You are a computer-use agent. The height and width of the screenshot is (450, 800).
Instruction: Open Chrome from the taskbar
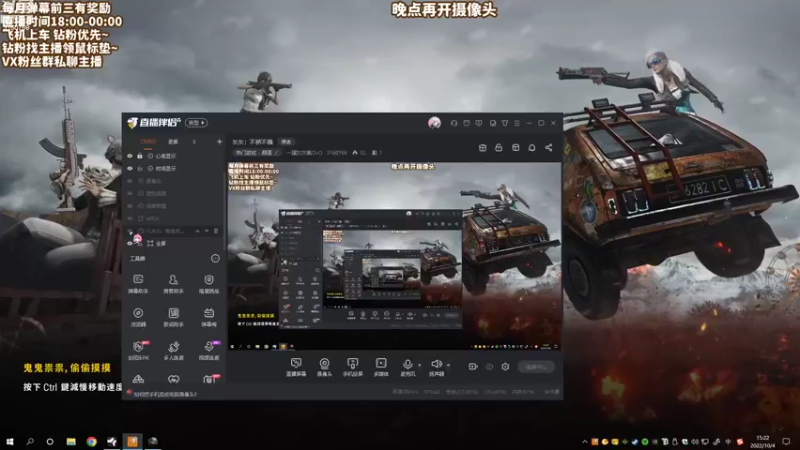point(91,441)
